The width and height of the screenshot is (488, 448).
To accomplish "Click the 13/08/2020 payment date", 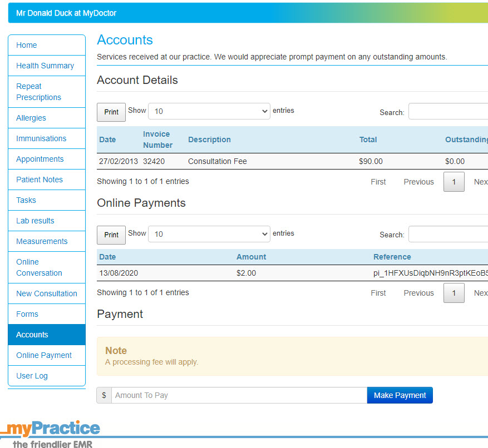I will tap(119, 273).
